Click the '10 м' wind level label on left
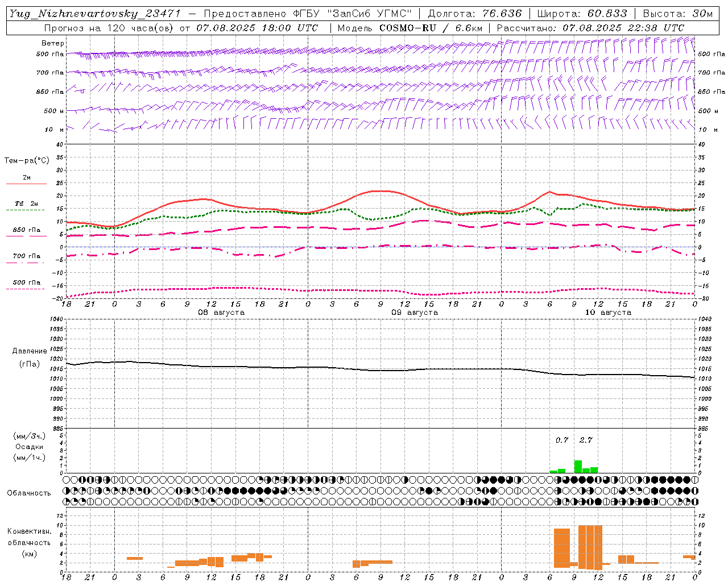Image resolution: width=728 pixels, height=582 pixels. [x=55, y=130]
